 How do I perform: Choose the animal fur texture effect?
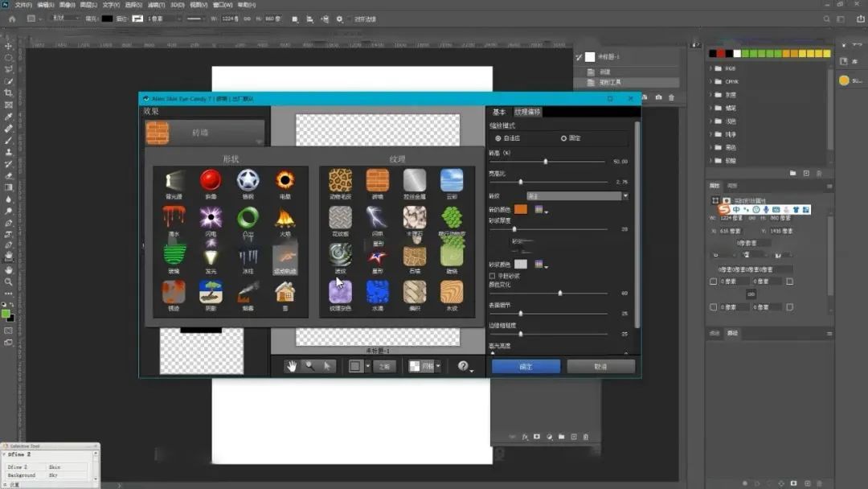pyautogui.click(x=340, y=181)
